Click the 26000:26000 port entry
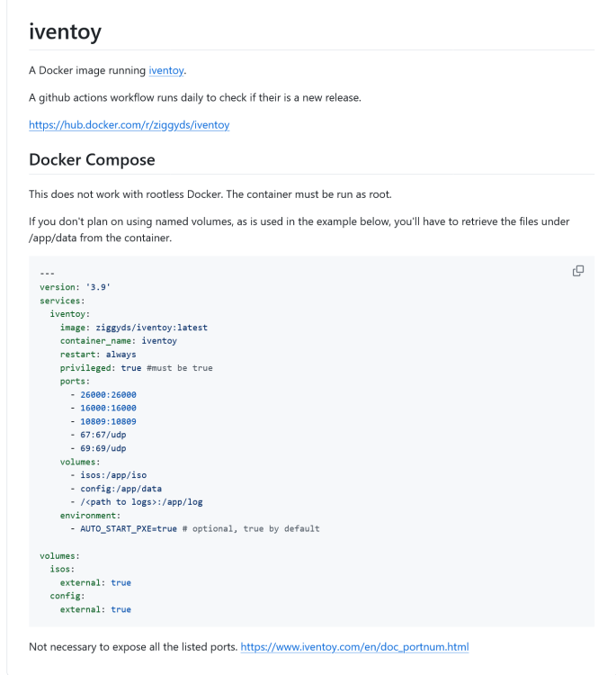This screenshot has width=616, height=675. tap(108, 395)
